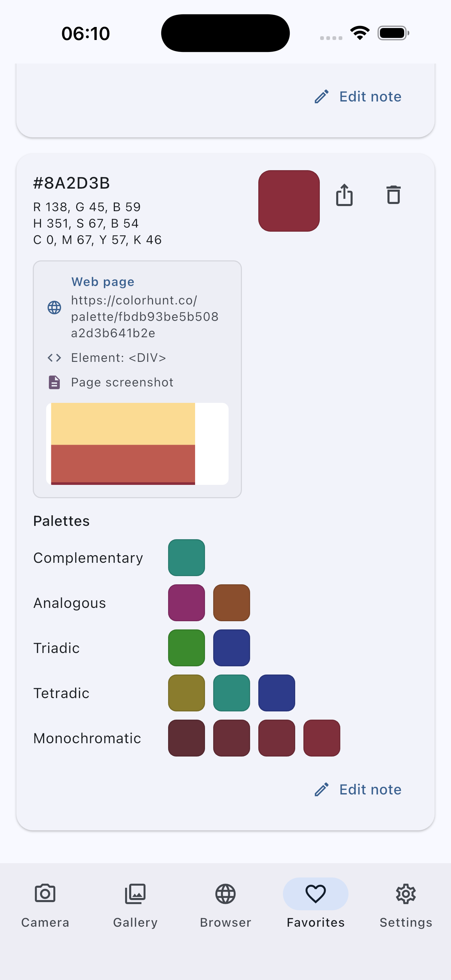The image size is (451, 980).
Task: Open the Settings screen
Action: pyautogui.click(x=406, y=894)
